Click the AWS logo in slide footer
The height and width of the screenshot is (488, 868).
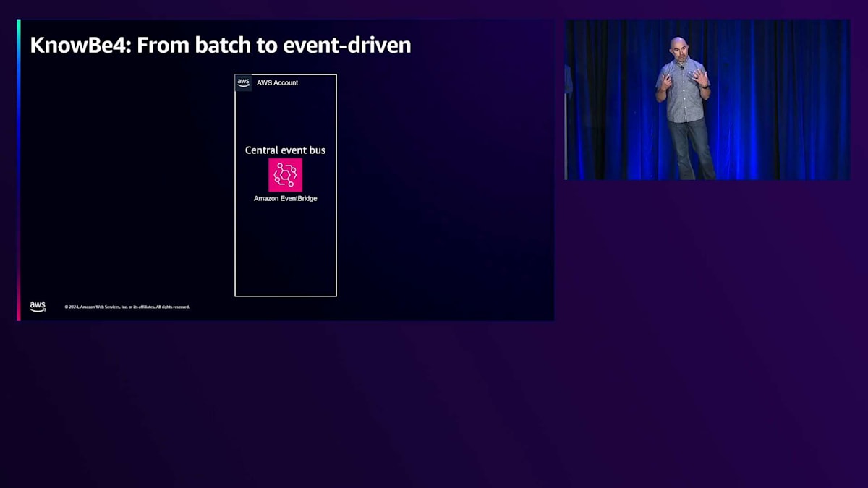click(x=38, y=307)
